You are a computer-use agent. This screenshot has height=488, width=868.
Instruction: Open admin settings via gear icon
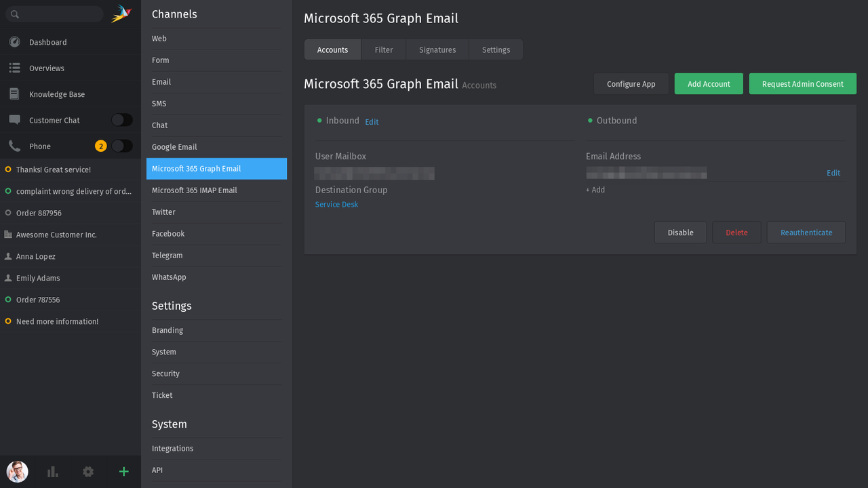pos(88,471)
